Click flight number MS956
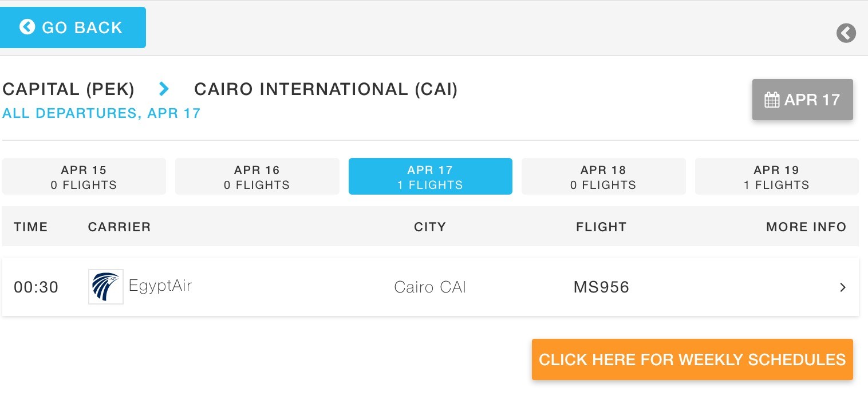The width and height of the screenshot is (868, 411). tap(601, 287)
